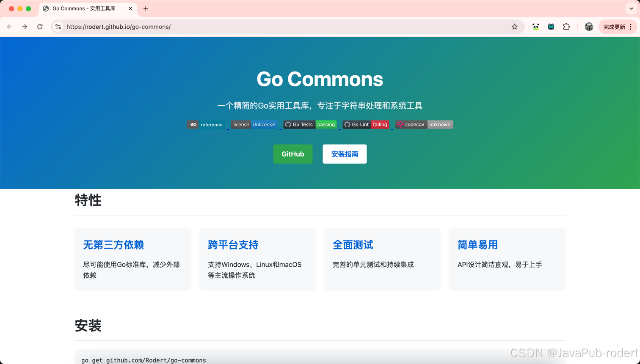Image resolution: width=640 pixels, height=364 pixels.
Task: Open the Go reference badge
Action: [x=206, y=124]
